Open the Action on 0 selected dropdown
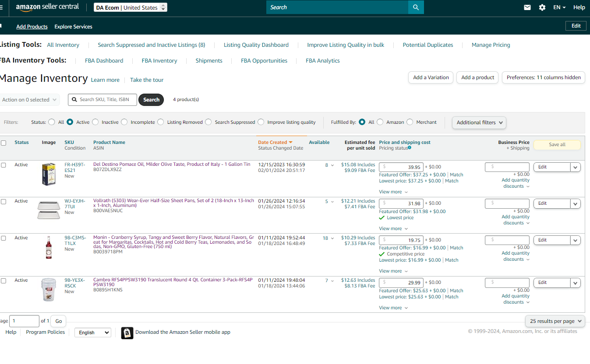 30,100
